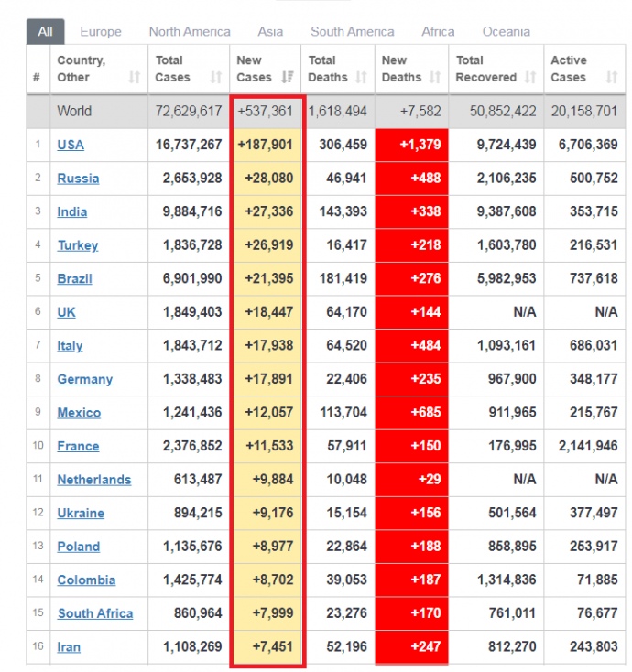The width and height of the screenshot is (632, 672).
Task: Open the Africa tab
Action: pos(438,31)
